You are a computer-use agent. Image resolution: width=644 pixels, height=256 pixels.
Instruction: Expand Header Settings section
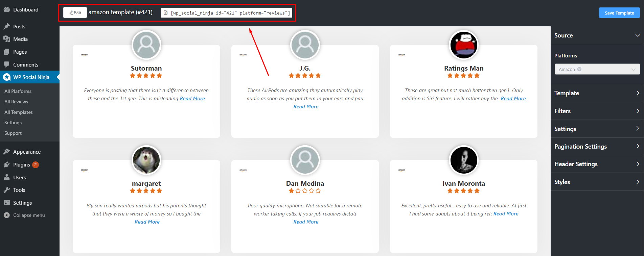[597, 164]
